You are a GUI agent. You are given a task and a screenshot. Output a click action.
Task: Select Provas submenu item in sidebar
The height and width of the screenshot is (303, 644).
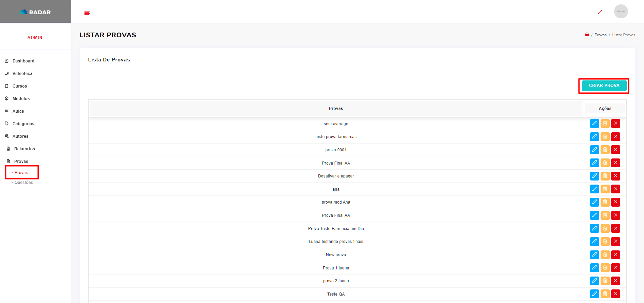point(21,173)
